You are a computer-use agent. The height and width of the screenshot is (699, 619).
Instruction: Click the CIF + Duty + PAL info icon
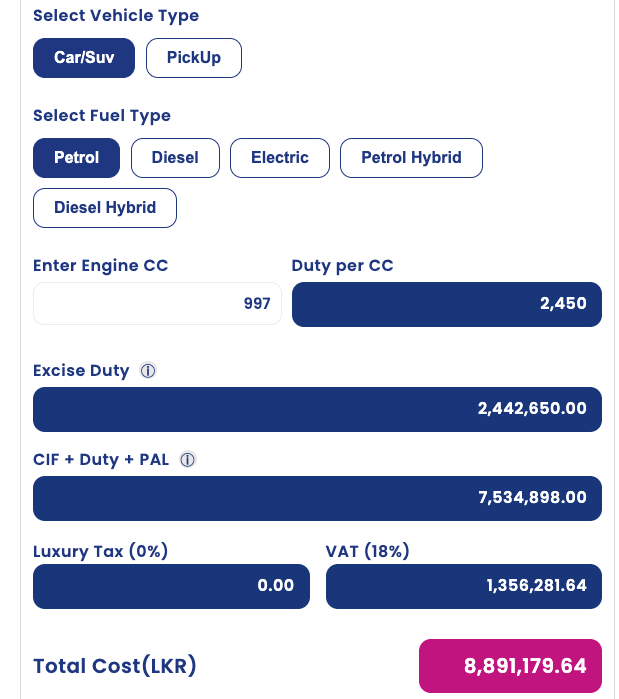click(188, 460)
